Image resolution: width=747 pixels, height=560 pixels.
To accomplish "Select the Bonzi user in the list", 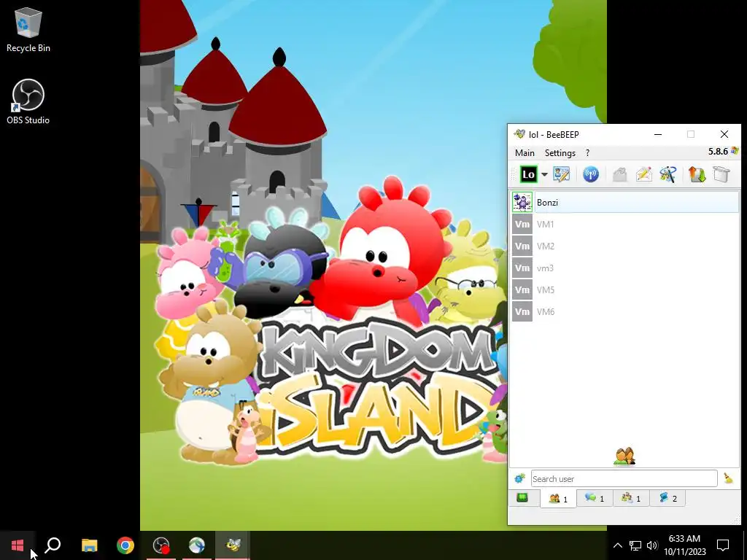I will (624, 203).
